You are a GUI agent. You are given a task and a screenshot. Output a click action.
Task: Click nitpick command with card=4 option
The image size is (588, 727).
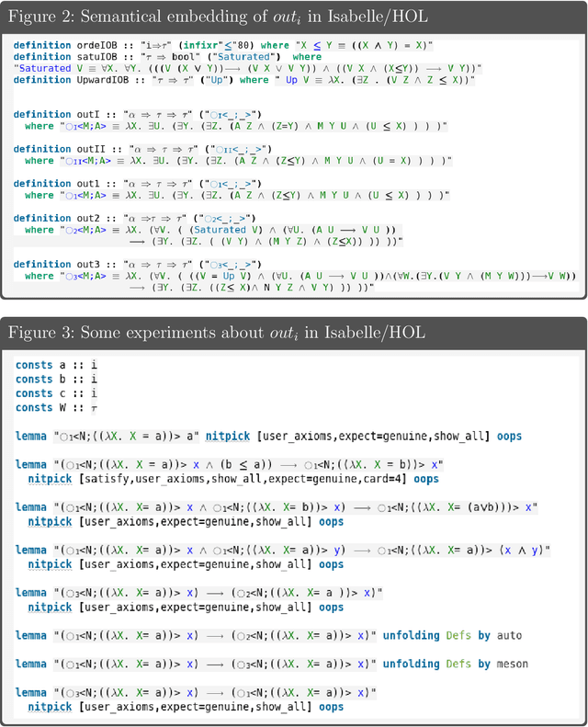(x=54, y=479)
